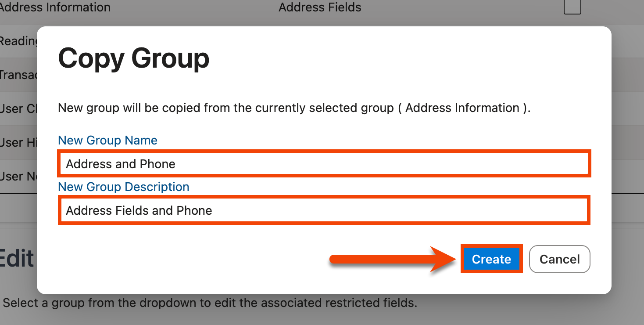Tick the checkbox in the Address Information row

(x=572, y=7)
